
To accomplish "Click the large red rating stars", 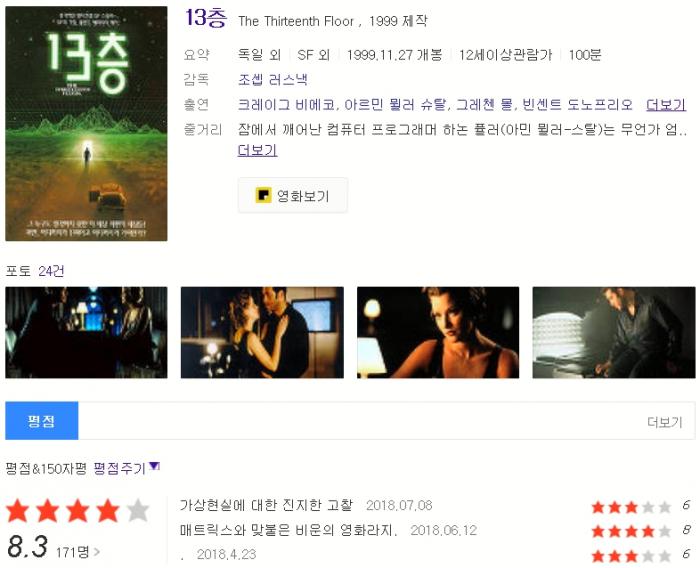I will [78, 511].
